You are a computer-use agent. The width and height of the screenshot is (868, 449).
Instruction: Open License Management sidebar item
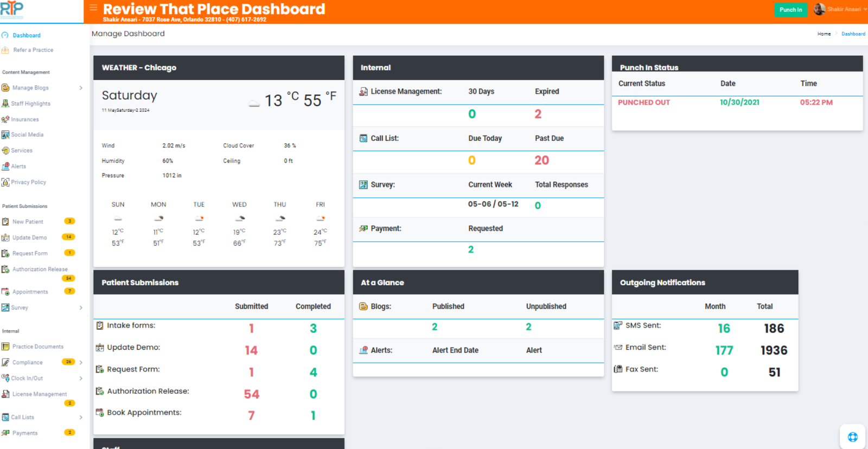(x=40, y=394)
